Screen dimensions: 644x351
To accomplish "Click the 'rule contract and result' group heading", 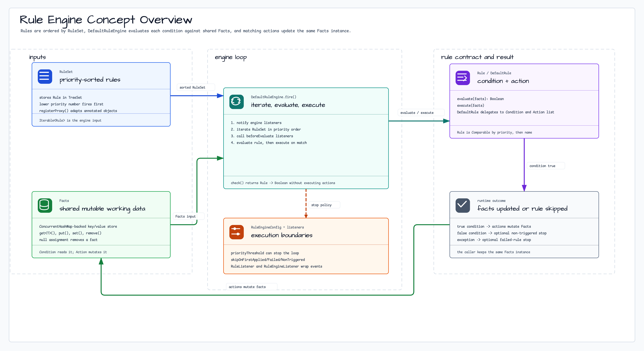I will click(x=477, y=57).
